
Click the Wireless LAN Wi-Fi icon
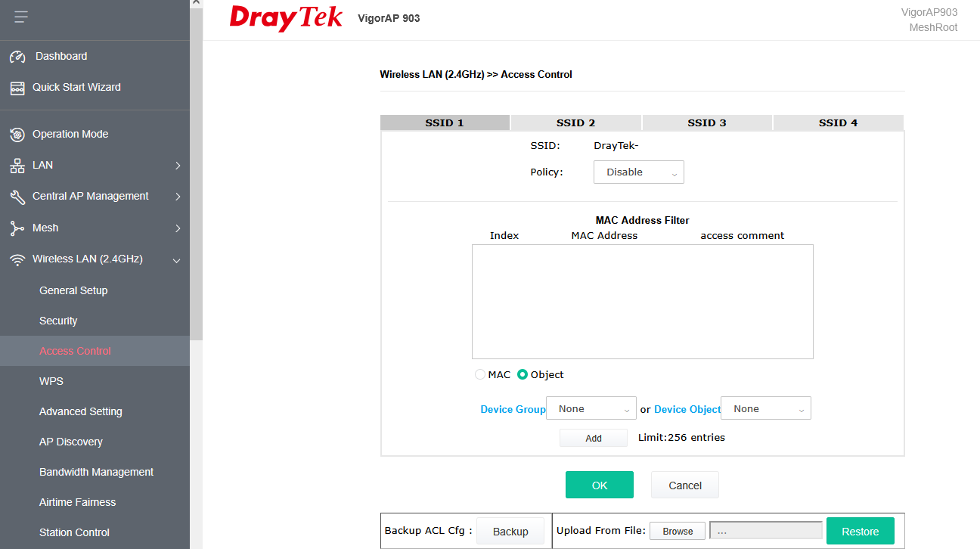click(17, 259)
